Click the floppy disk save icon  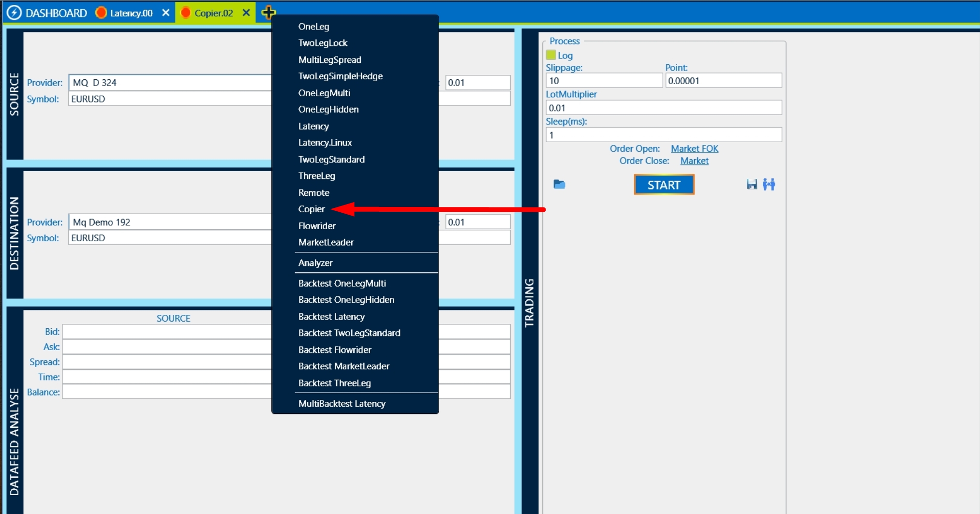[752, 184]
